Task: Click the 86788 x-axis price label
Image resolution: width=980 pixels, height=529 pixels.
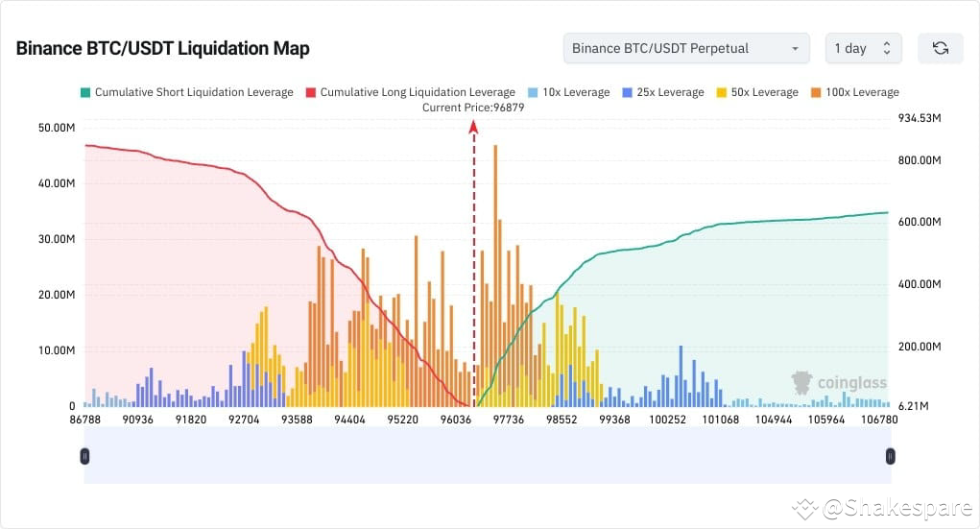Action: [85, 420]
